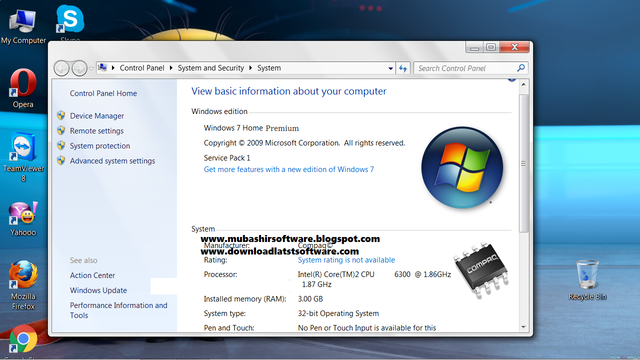Click the vertical scrollbar thumb
The width and height of the screenshot is (640, 360).
click(x=524, y=163)
